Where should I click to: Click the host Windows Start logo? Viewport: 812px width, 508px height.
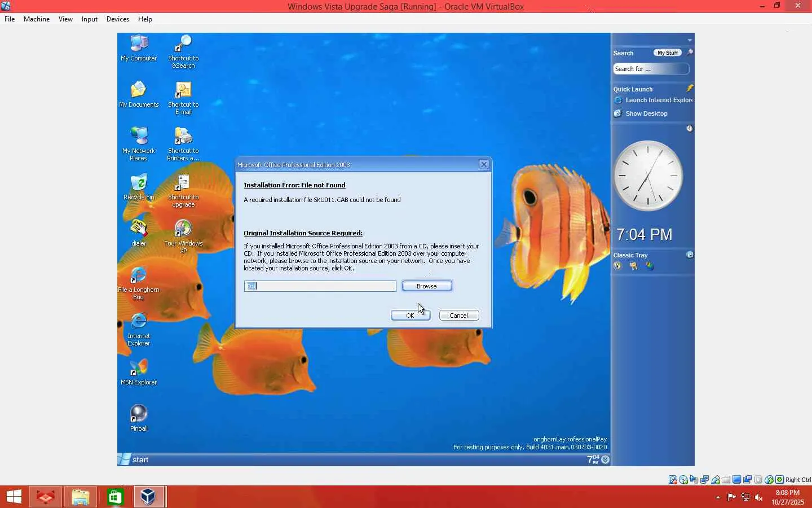pyautogui.click(x=14, y=497)
